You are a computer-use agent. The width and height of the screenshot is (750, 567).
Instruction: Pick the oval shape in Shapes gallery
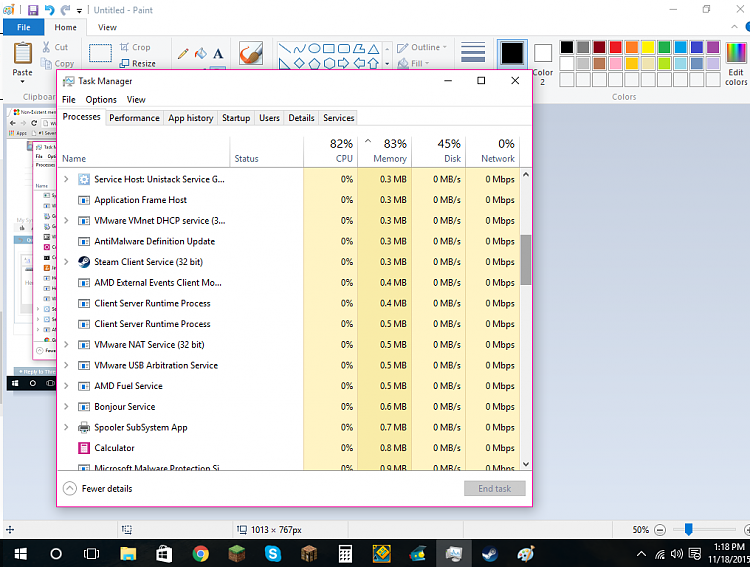coord(314,48)
